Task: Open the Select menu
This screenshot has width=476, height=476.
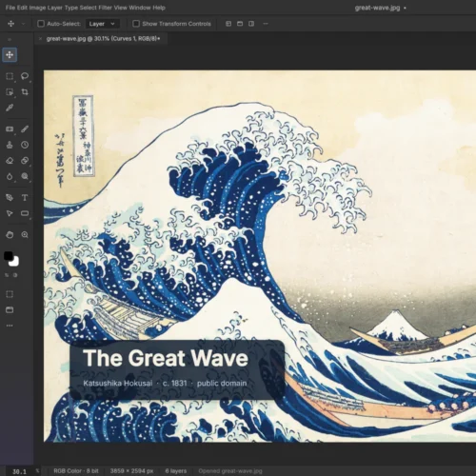Action: 89,8
